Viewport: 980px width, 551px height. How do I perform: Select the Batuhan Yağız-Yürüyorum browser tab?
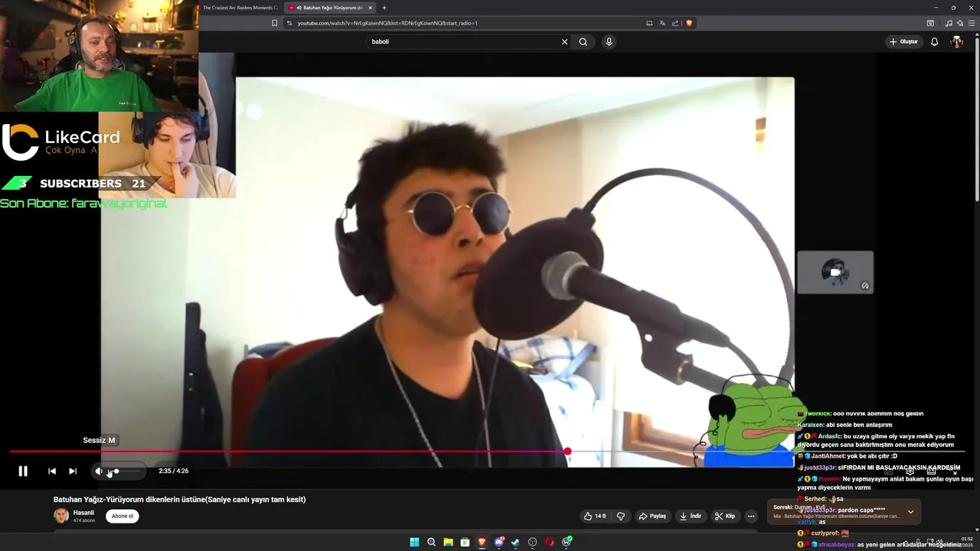pyautogui.click(x=328, y=8)
